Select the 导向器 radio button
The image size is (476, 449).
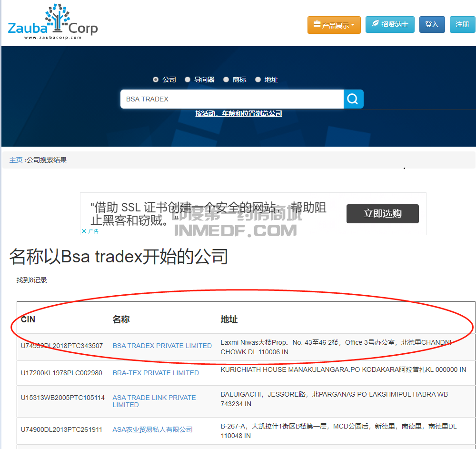click(x=188, y=80)
